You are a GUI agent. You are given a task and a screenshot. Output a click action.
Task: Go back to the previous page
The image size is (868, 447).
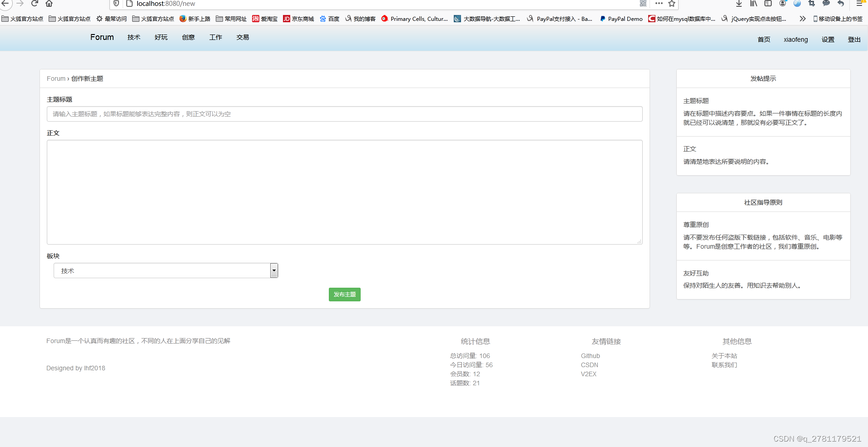(x=5, y=4)
